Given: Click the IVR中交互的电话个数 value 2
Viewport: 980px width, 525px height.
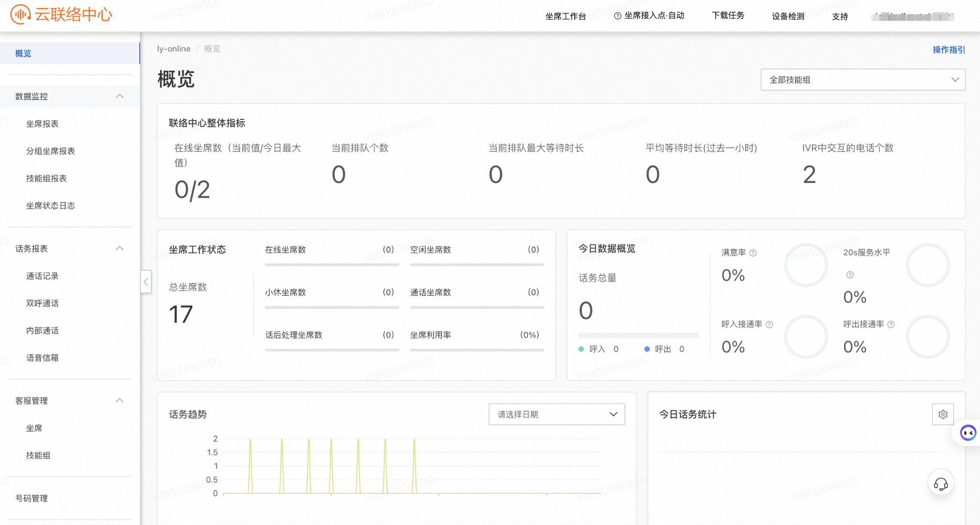Looking at the screenshot, I should click(809, 175).
